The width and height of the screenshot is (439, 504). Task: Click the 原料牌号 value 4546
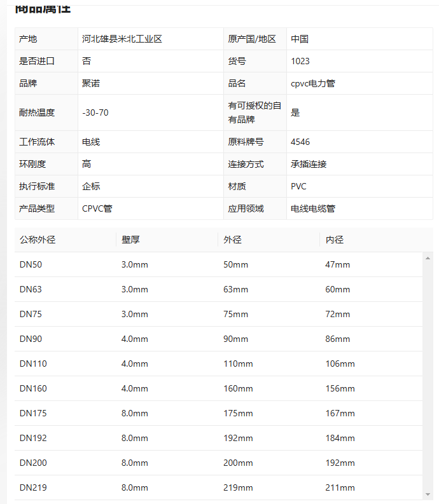coord(300,142)
